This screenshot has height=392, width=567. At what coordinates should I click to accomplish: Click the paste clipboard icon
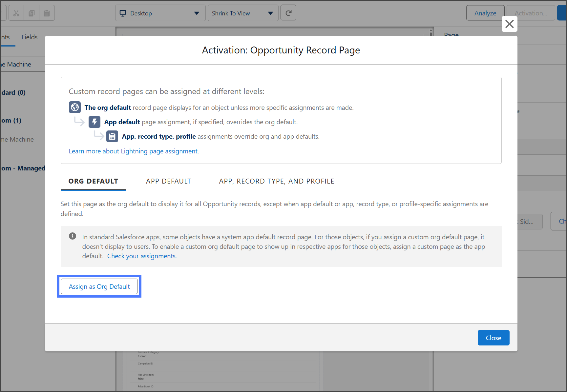click(47, 13)
